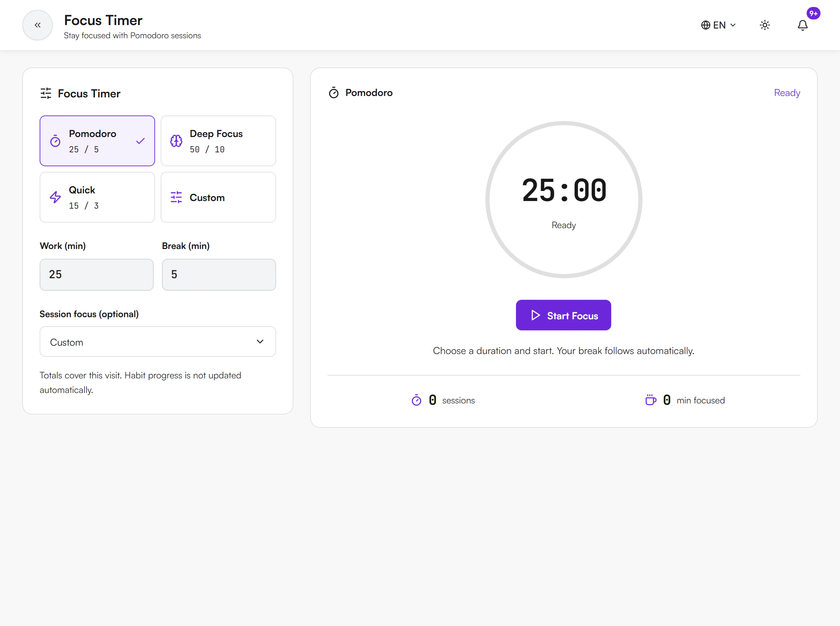Click the coffee cup icon beside min focused

point(651,400)
